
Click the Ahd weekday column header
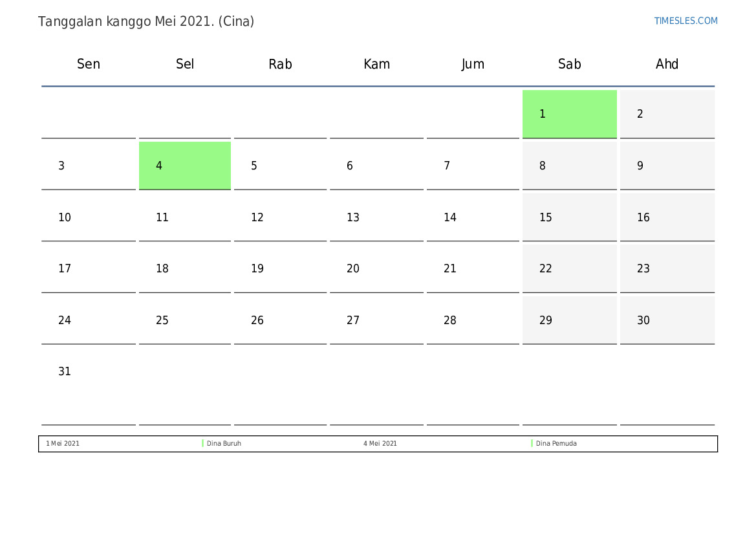pyautogui.click(x=667, y=64)
